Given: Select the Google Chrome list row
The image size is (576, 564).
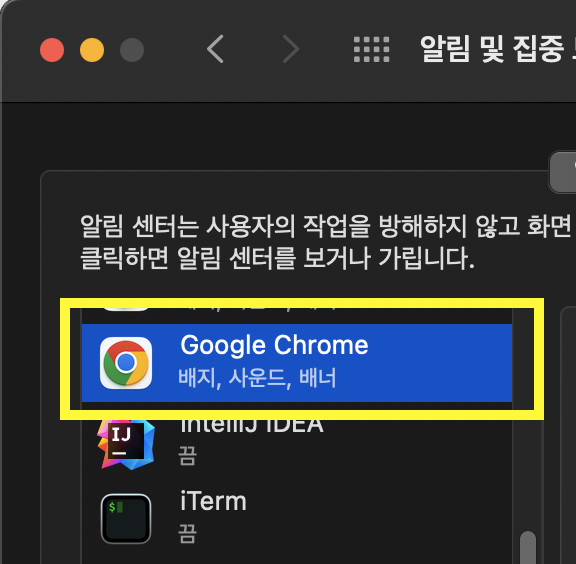Looking at the screenshot, I should [x=297, y=363].
